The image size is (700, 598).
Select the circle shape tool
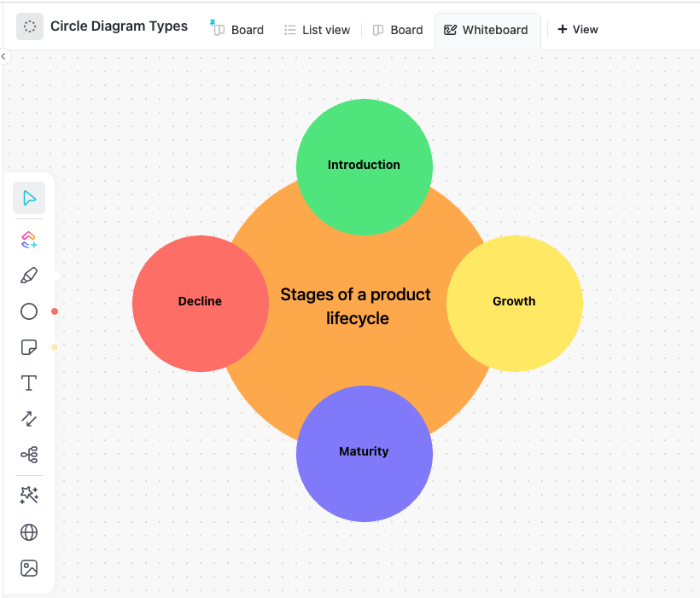(x=29, y=311)
